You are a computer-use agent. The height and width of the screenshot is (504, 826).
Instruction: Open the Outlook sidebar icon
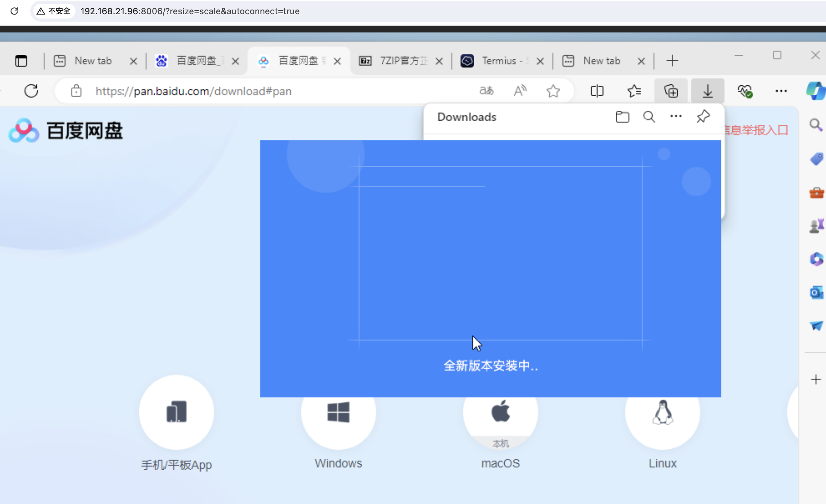(816, 293)
